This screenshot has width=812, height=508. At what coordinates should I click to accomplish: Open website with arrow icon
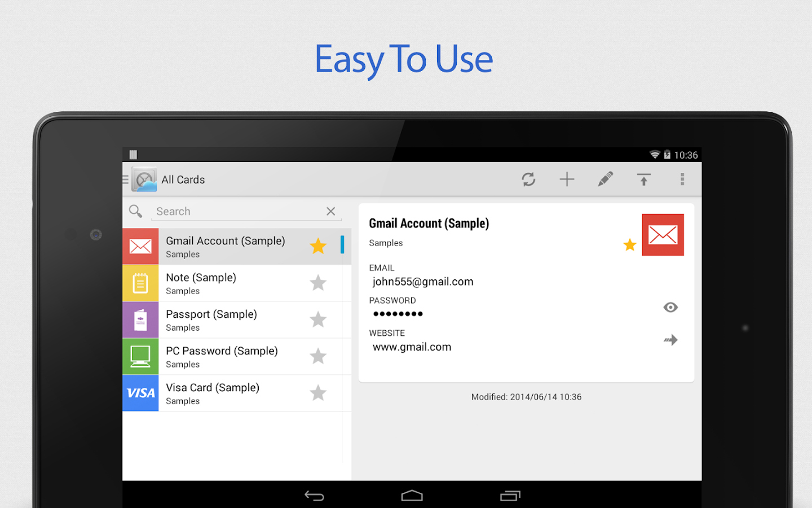click(670, 340)
